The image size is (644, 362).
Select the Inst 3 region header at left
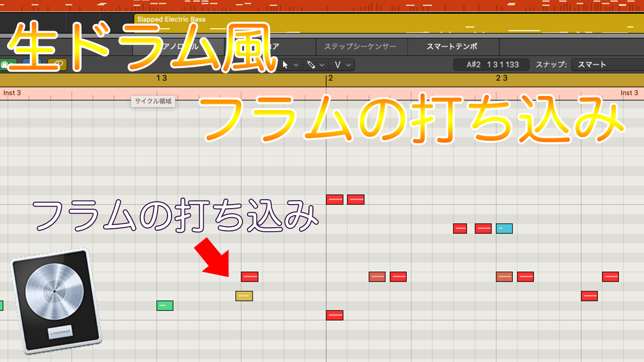[x=12, y=93]
